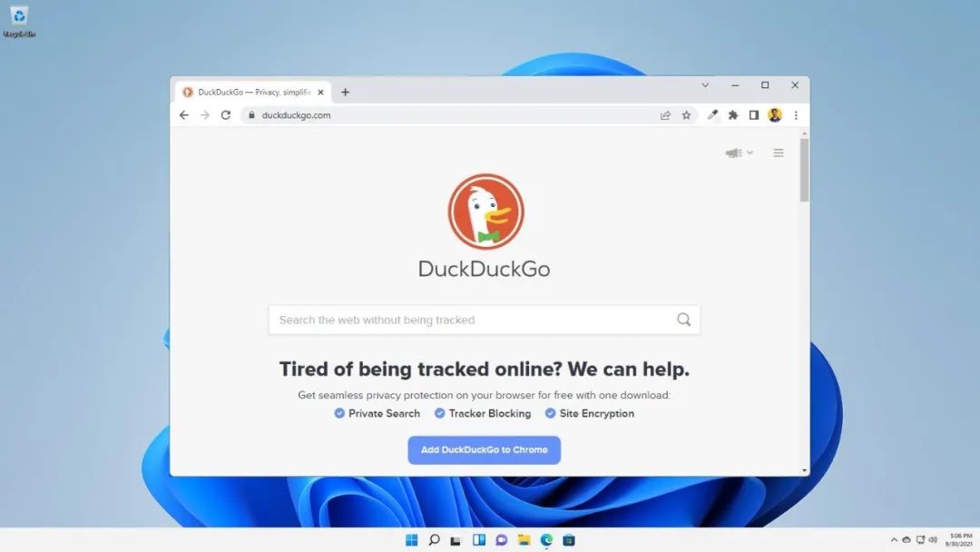Open the share page icon in address bar
The width and height of the screenshot is (980, 552).
tap(665, 115)
